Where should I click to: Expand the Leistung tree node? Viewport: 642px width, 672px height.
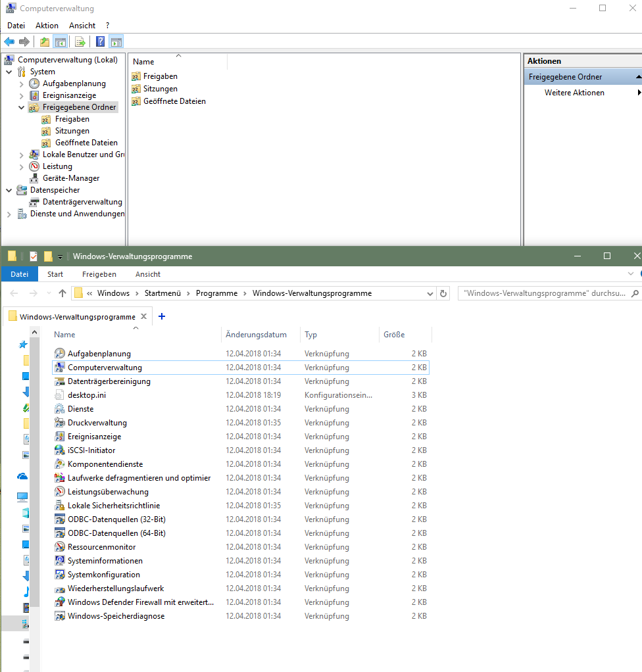[x=22, y=167]
